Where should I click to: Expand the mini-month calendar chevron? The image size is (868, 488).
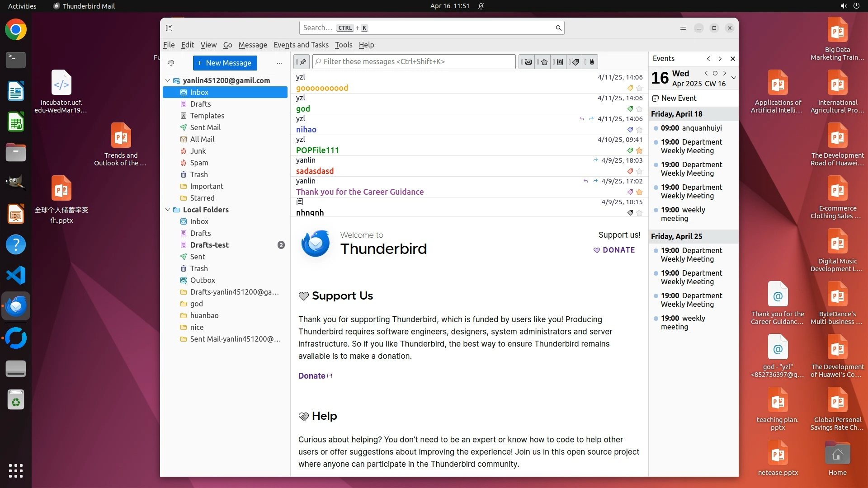pos(734,78)
